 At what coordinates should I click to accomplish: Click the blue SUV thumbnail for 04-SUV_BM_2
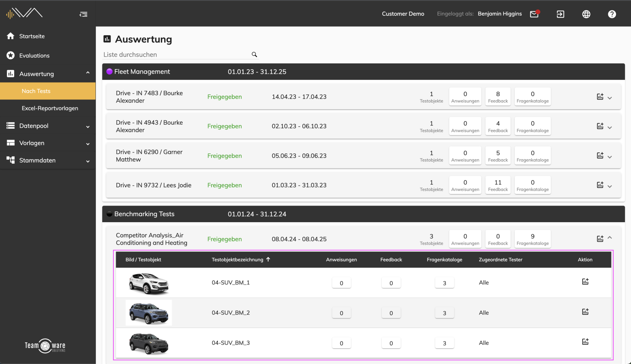(x=149, y=313)
